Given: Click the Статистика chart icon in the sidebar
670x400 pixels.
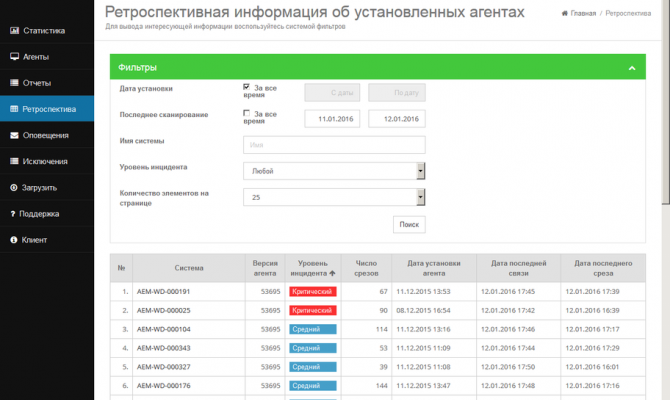Looking at the screenshot, I should pyautogui.click(x=15, y=31).
